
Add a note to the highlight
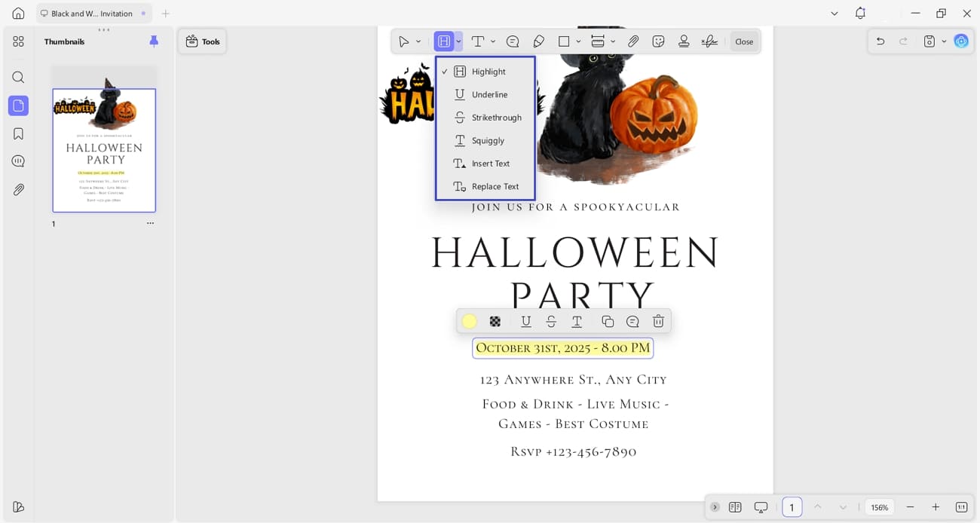(632, 322)
